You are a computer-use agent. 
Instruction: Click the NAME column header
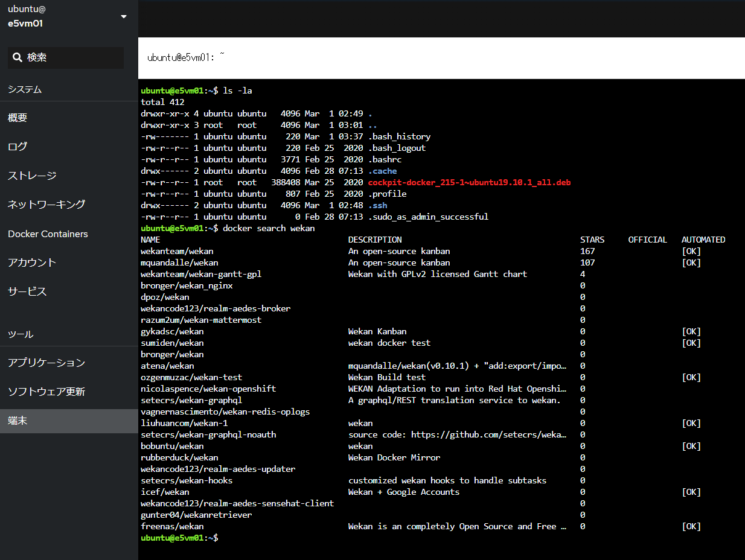150,240
